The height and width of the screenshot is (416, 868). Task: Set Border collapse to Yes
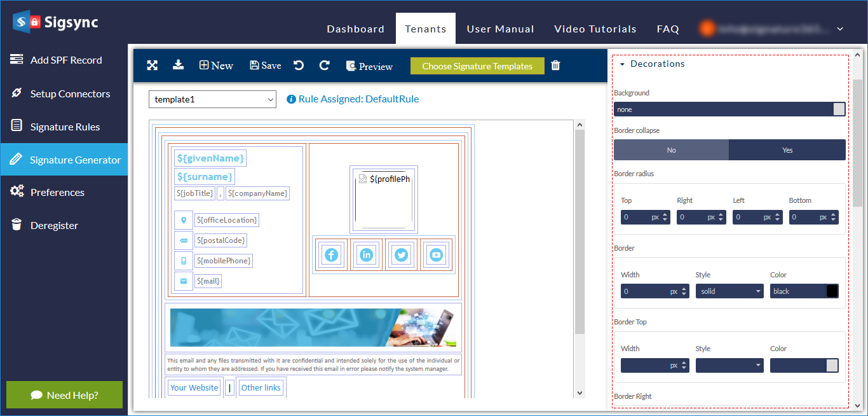point(787,150)
